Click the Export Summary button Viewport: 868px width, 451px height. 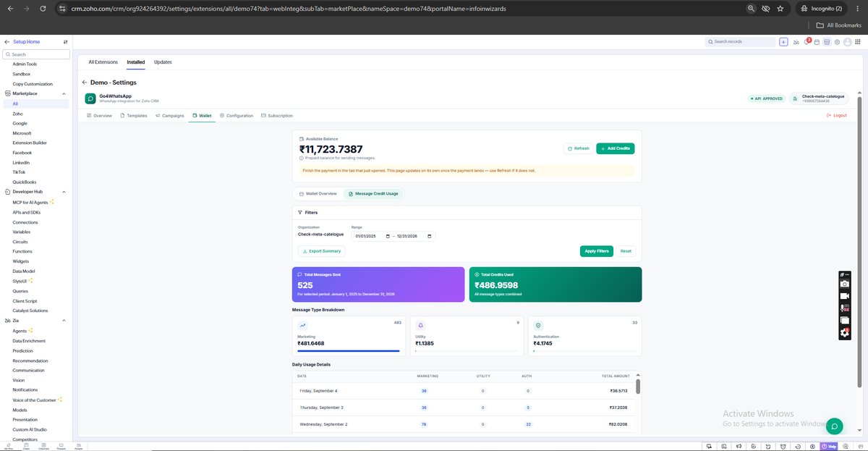click(322, 251)
